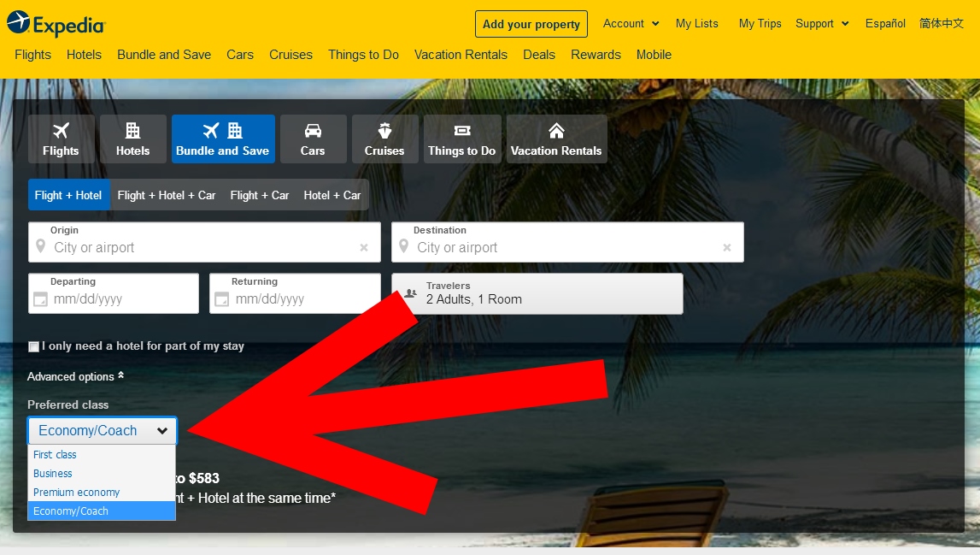Click the Add your property button
The height and width of the screenshot is (555, 980).
(x=531, y=24)
